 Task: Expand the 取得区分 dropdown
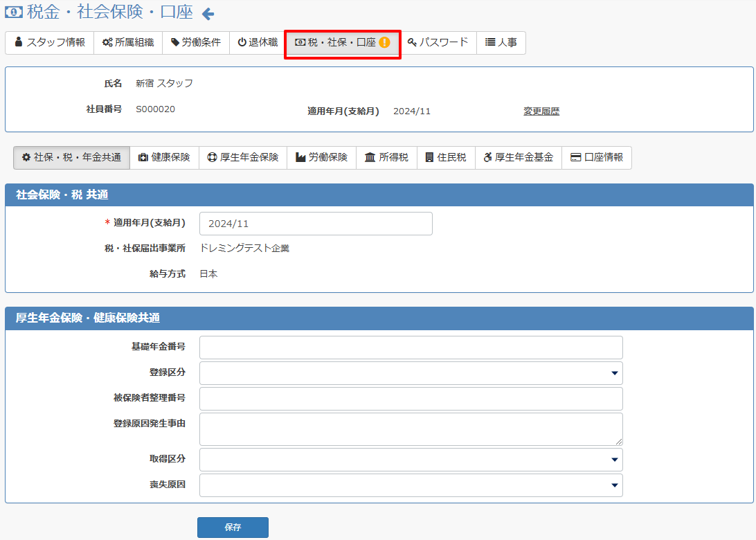[x=411, y=460]
